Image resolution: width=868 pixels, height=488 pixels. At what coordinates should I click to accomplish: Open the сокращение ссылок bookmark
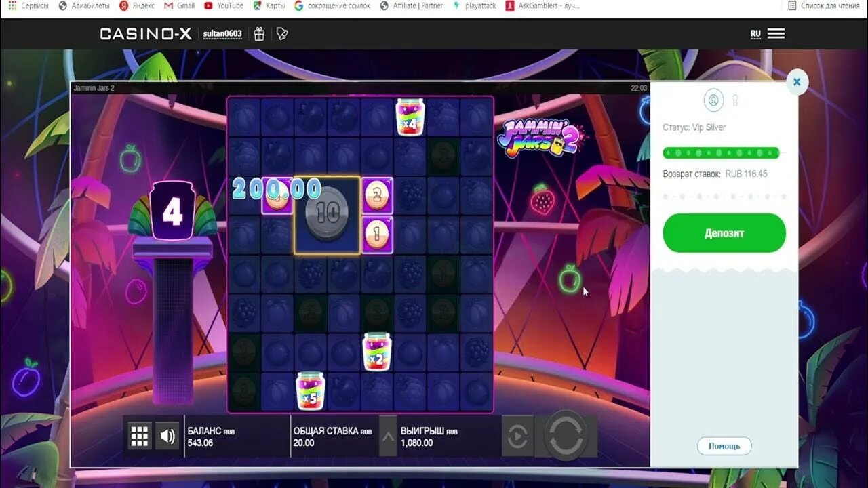(x=332, y=5)
